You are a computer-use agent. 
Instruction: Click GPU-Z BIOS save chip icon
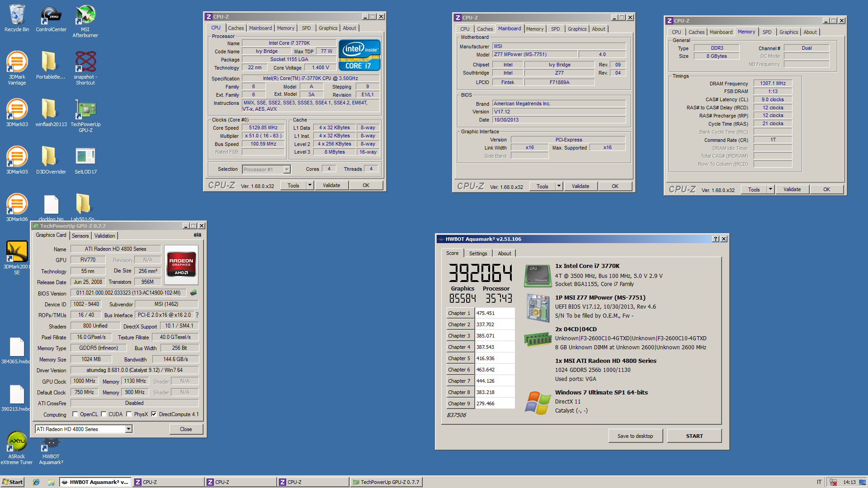coord(193,293)
